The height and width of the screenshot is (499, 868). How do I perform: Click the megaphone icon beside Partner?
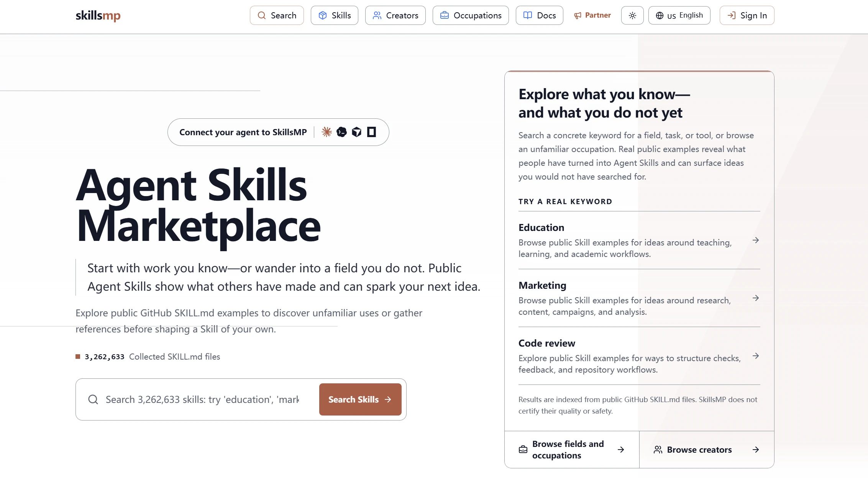pyautogui.click(x=578, y=16)
